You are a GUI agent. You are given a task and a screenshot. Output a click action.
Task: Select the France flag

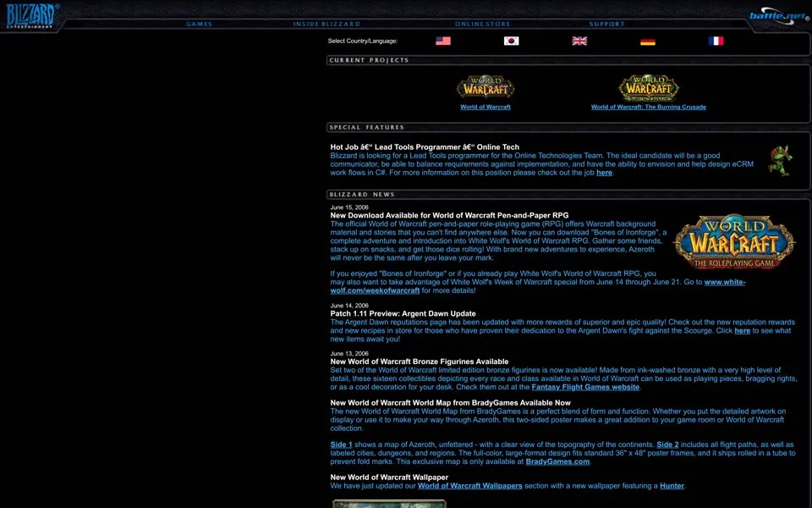(716, 41)
